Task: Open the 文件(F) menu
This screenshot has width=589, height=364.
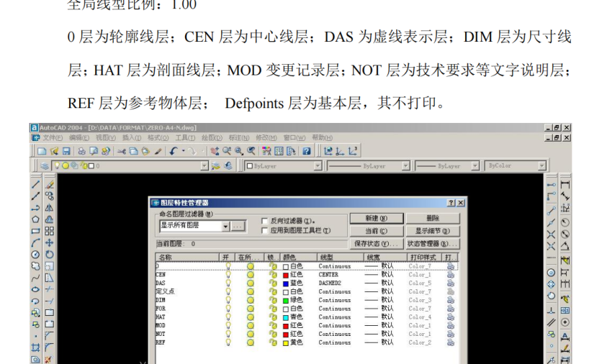Action: (x=53, y=137)
